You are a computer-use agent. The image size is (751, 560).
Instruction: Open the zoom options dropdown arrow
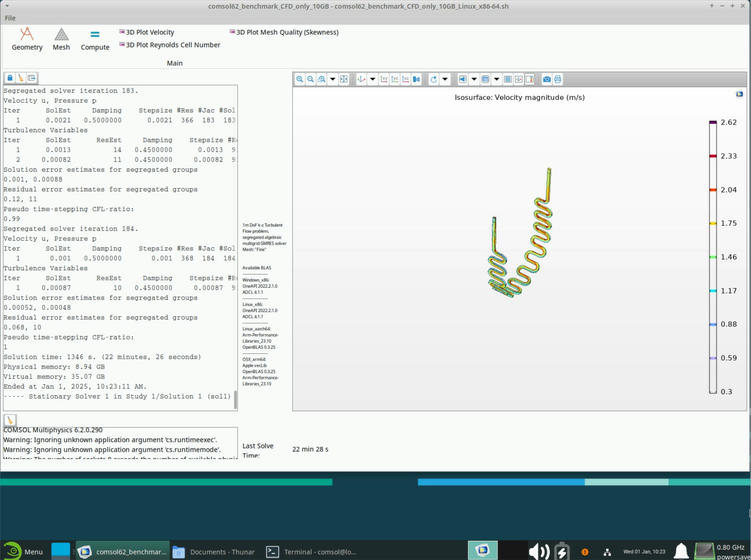[333, 79]
